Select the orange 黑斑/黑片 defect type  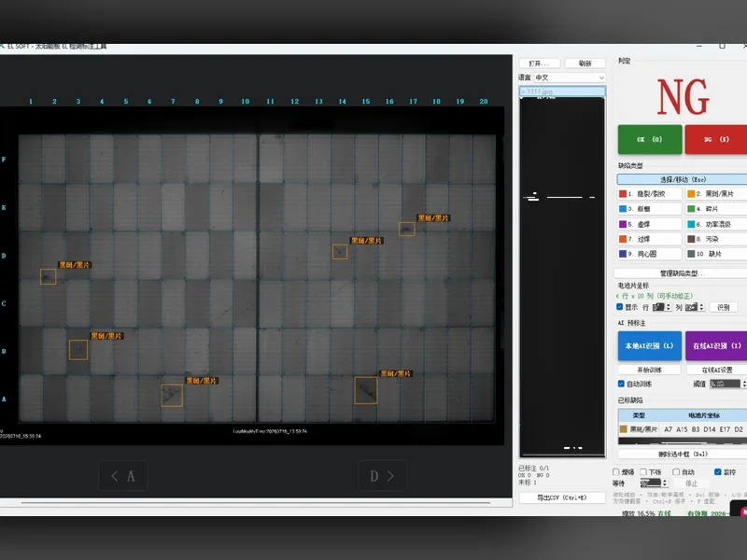click(716, 194)
